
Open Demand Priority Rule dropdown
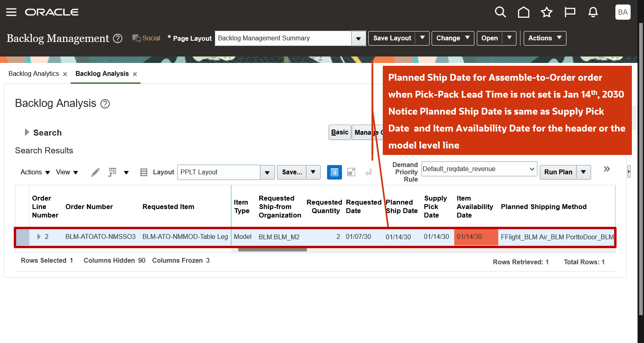pyautogui.click(x=479, y=169)
